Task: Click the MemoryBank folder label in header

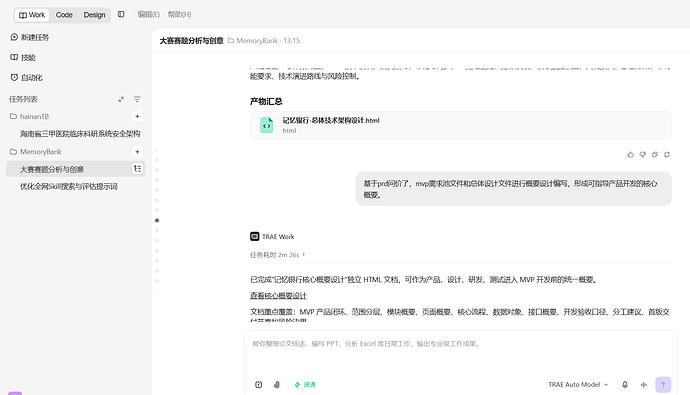Action: click(253, 41)
